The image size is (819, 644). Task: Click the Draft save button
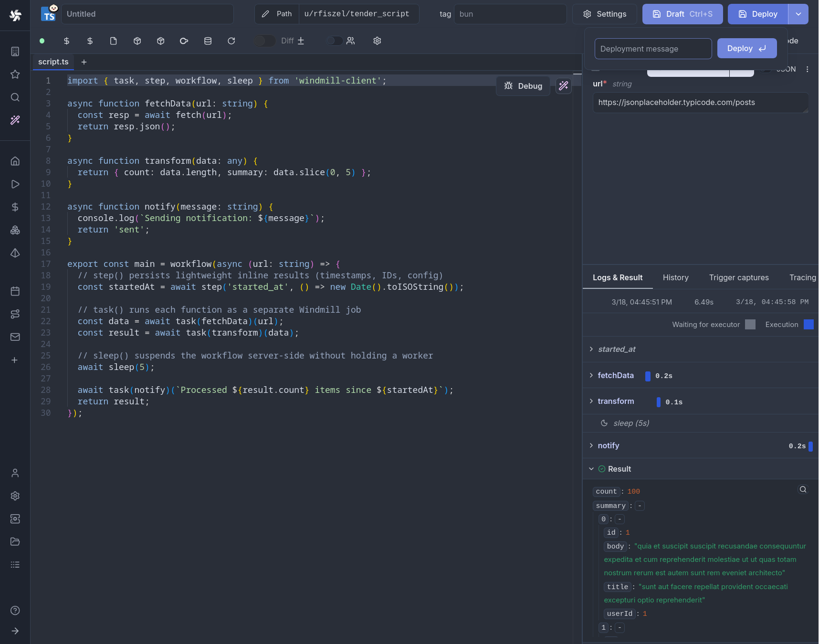(x=682, y=14)
